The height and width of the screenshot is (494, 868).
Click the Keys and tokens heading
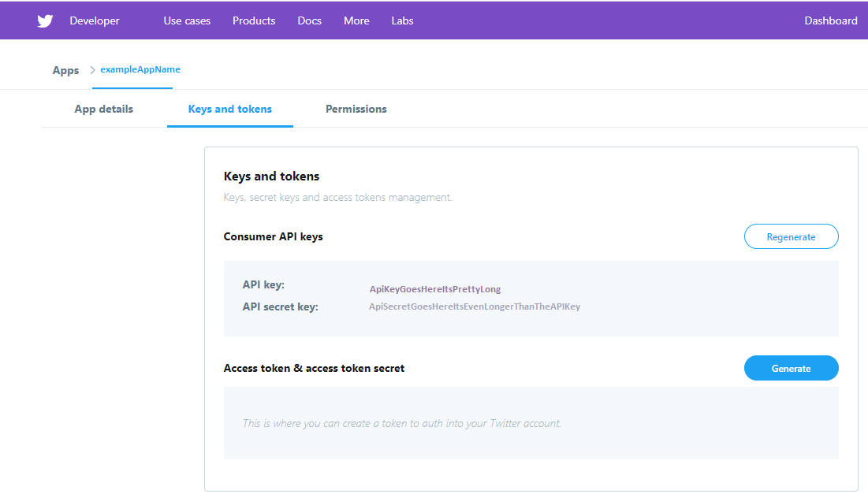[271, 176]
